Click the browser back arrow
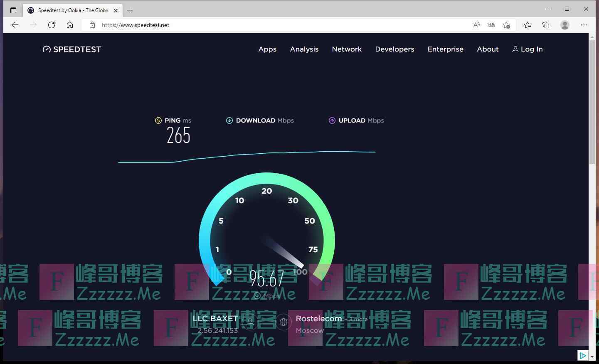This screenshot has height=364, width=599. [x=15, y=25]
